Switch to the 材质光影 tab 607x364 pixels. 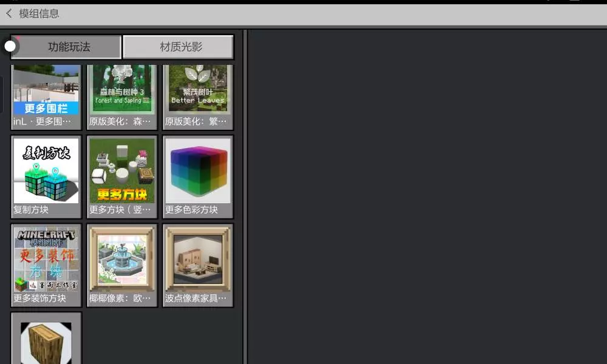tap(178, 47)
